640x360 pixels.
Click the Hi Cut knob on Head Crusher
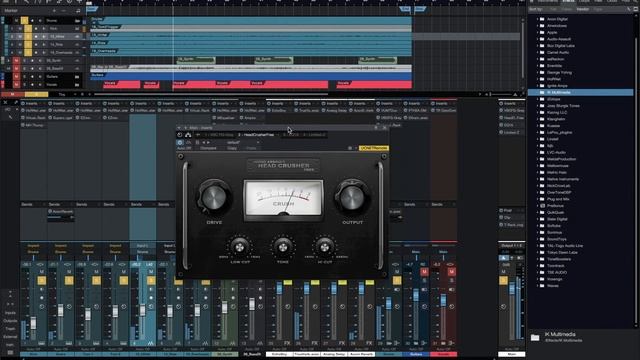point(324,247)
